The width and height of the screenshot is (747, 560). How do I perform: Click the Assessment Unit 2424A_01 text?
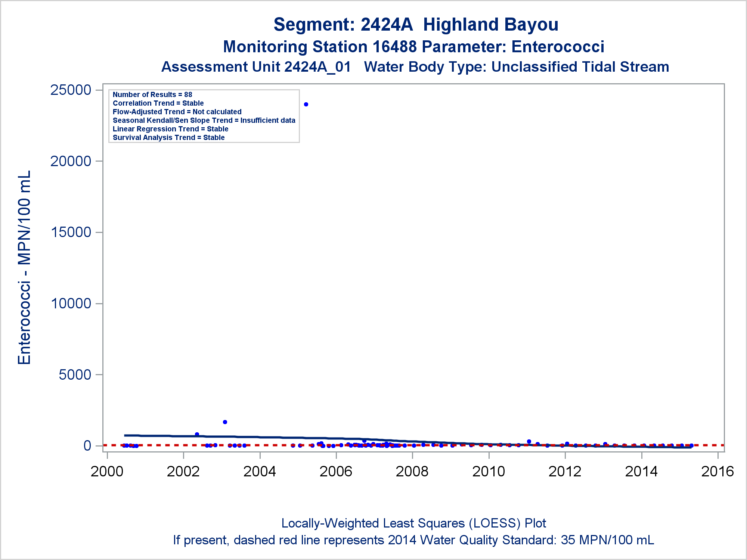[x=256, y=67]
